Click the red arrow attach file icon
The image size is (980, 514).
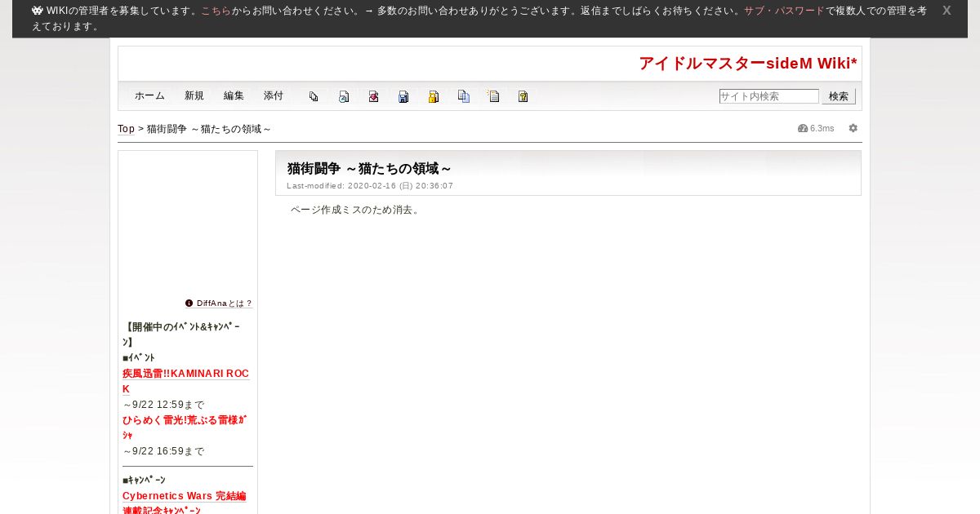[373, 96]
